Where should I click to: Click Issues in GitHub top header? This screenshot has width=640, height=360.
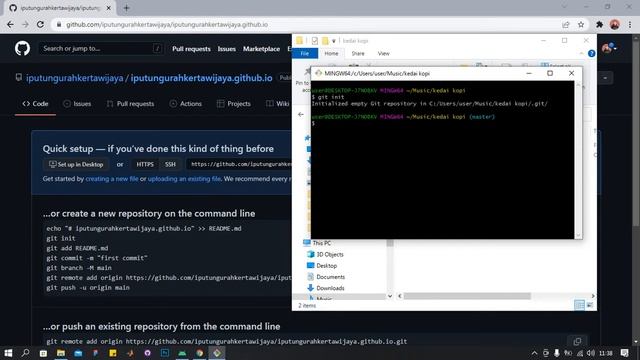click(x=227, y=49)
